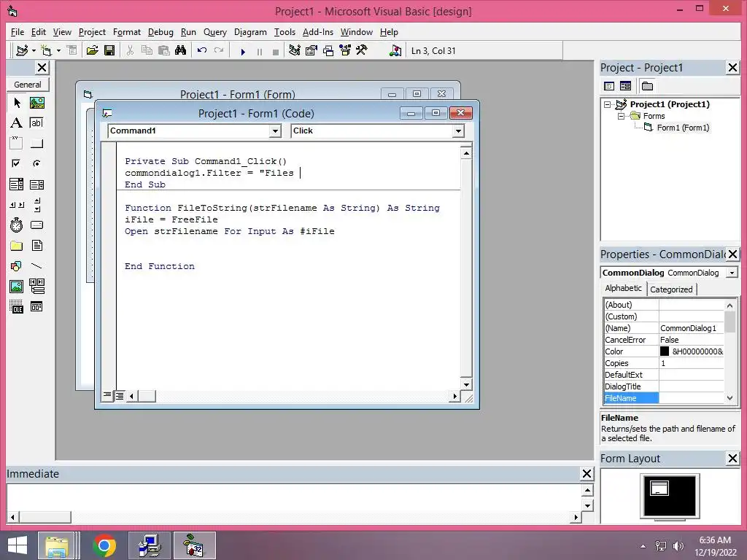Viewport: 747px width, 560px height.
Task: Select the OLE tool in toolbox
Action: point(17,307)
